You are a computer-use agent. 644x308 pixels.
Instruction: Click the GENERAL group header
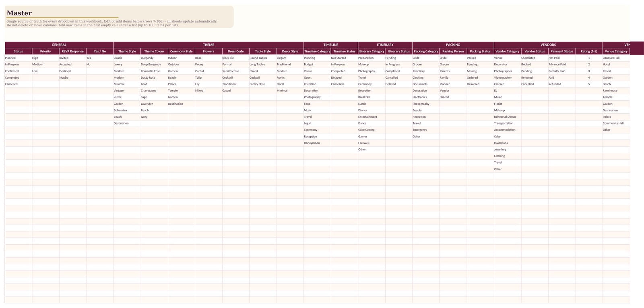pyautogui.click(x=59, y=45)
